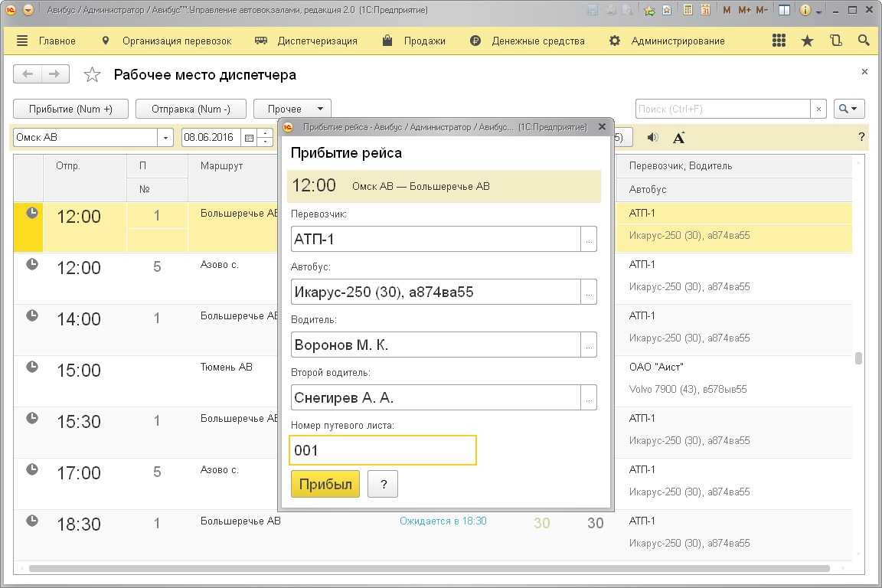Open the functions grid menu icon

(779, 41)
